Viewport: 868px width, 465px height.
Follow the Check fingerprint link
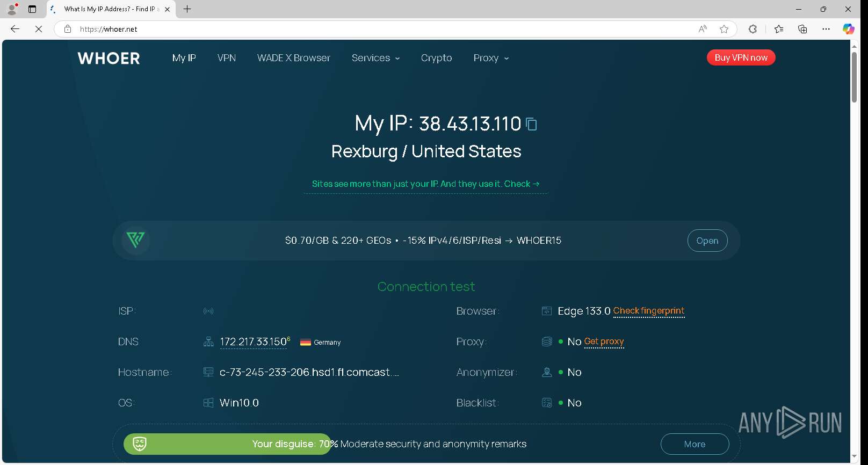click(x=649, y=311)
